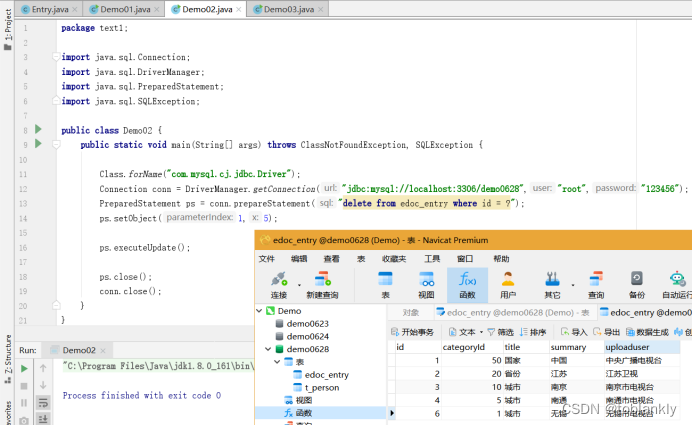The width and height of the screenshot is (692, 426).
Task: Open Navicat 编辑 menu
Action: pos(299,259)
